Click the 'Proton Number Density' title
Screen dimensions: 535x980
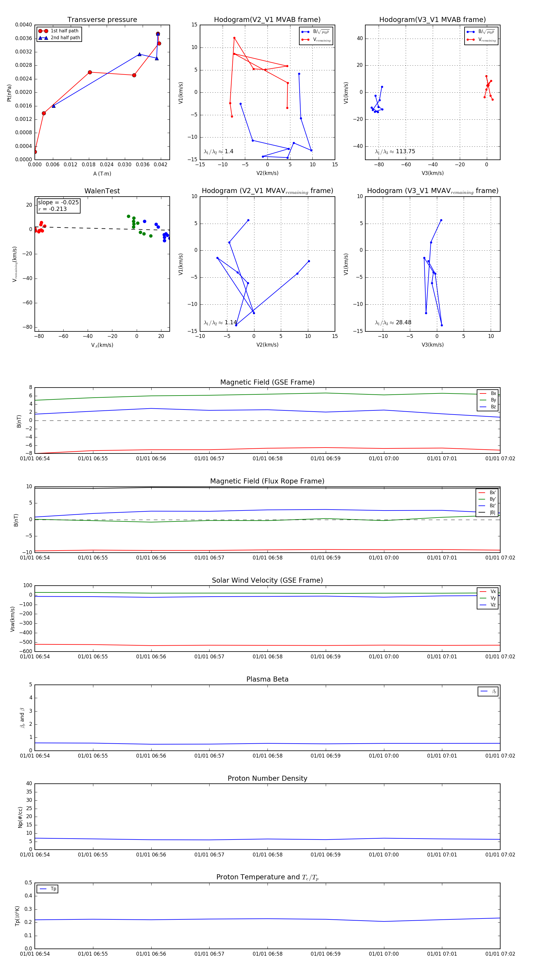(267, 778)
